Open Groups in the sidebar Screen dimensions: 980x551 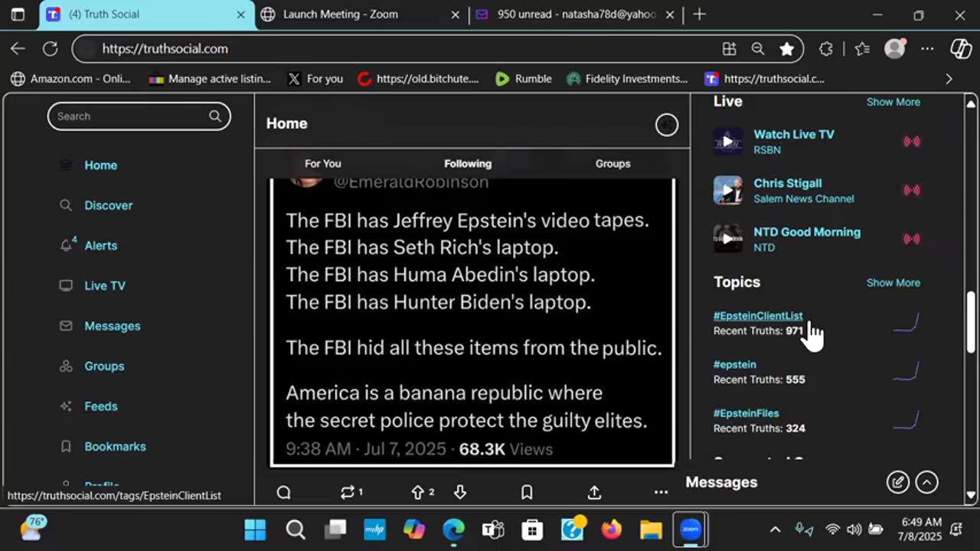pyautogui.click(x=92, y=366)
